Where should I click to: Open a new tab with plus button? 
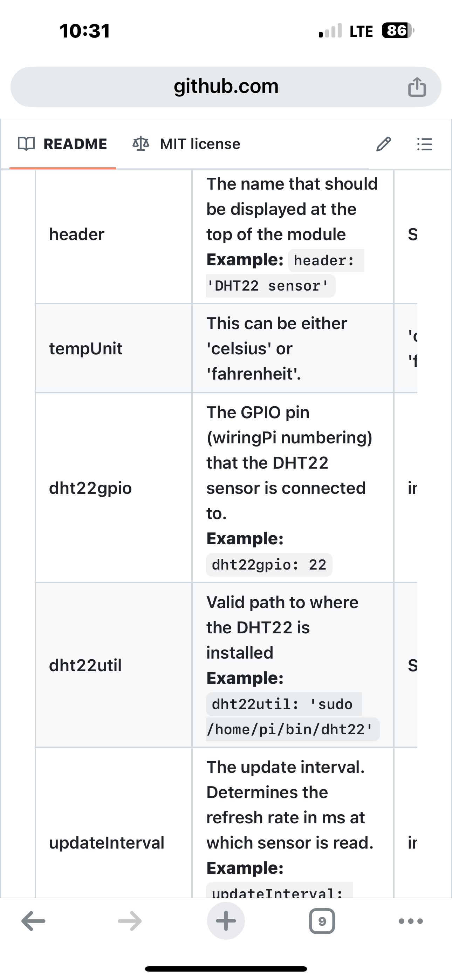point(226,921)
